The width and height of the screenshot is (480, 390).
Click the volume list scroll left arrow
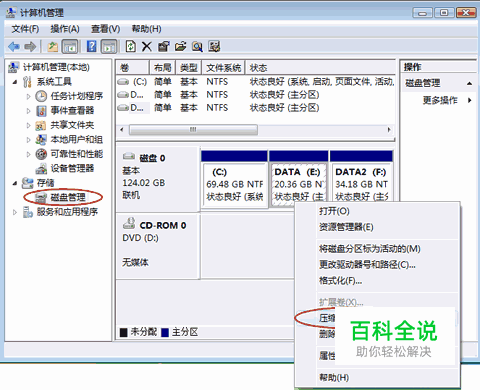[x=122, y=130]
